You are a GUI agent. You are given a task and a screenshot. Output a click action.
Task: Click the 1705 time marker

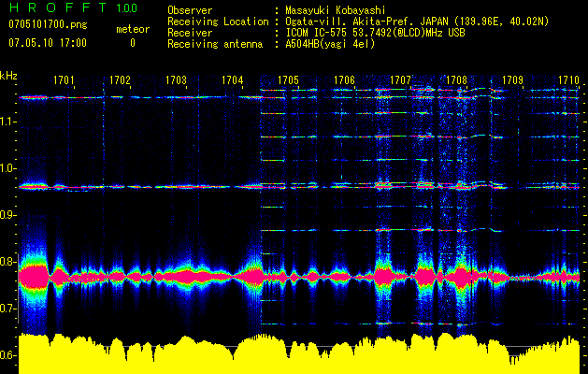click(x=288, y=79)
